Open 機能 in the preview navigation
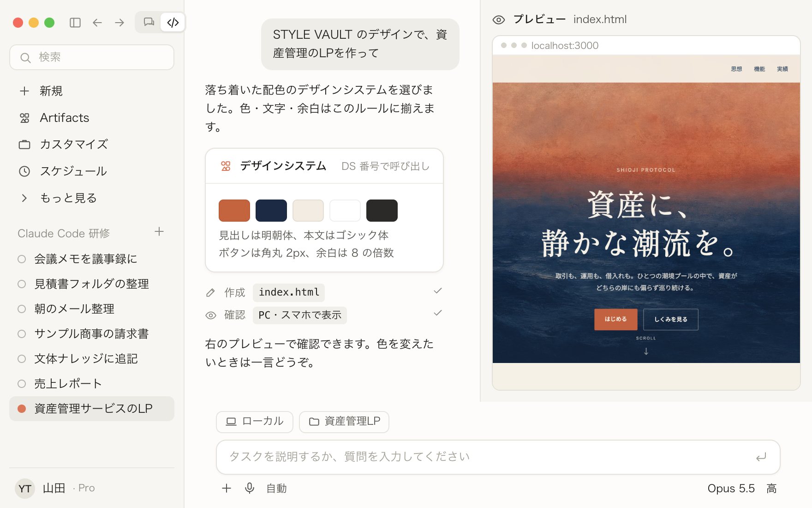This screenshot has width=812, height=508. [x=759, y=69]
